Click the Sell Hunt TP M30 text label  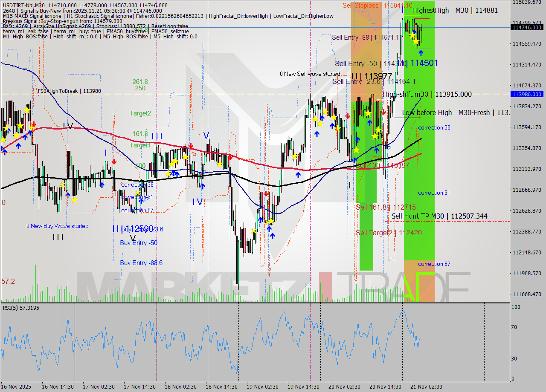439,216
